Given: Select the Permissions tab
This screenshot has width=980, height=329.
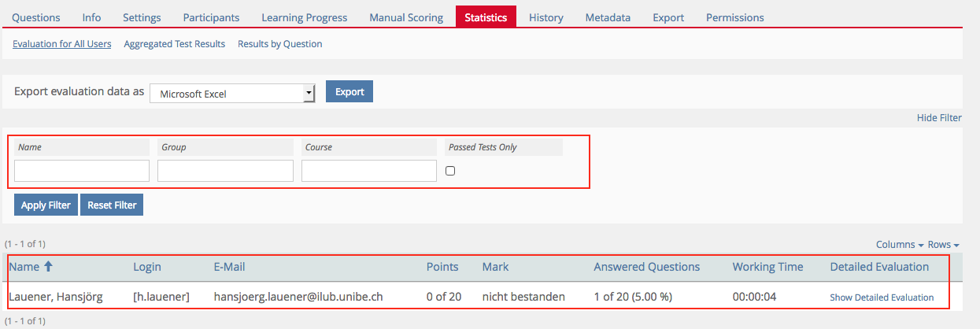Looking at the screenshot, I should [734, 17].
